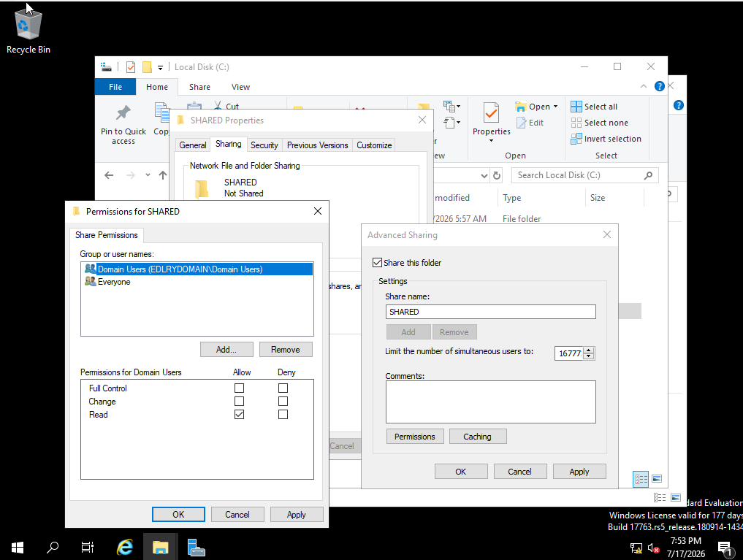Click the Permissions button in Advanced Sharing

click(x=415, y=437)
